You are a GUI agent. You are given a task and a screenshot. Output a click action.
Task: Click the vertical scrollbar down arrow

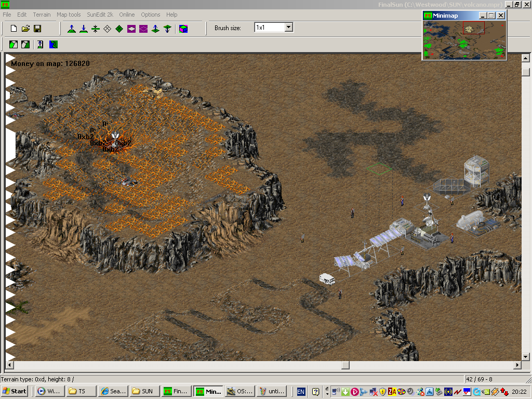coord(526,356)
